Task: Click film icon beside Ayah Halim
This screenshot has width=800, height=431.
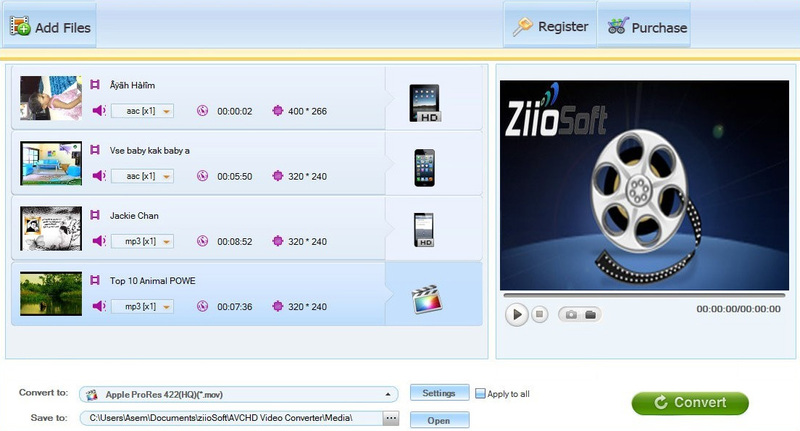Action: [95, 85]
